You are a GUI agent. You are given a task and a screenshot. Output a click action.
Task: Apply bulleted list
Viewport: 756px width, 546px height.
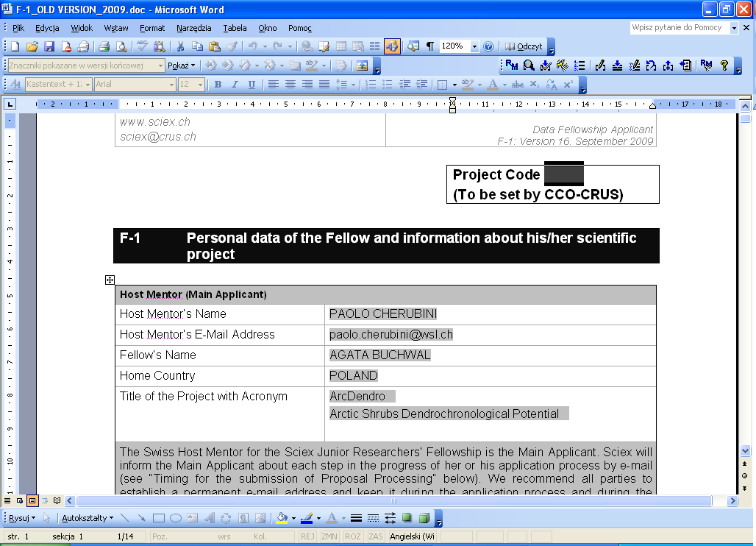click(388, 85)
